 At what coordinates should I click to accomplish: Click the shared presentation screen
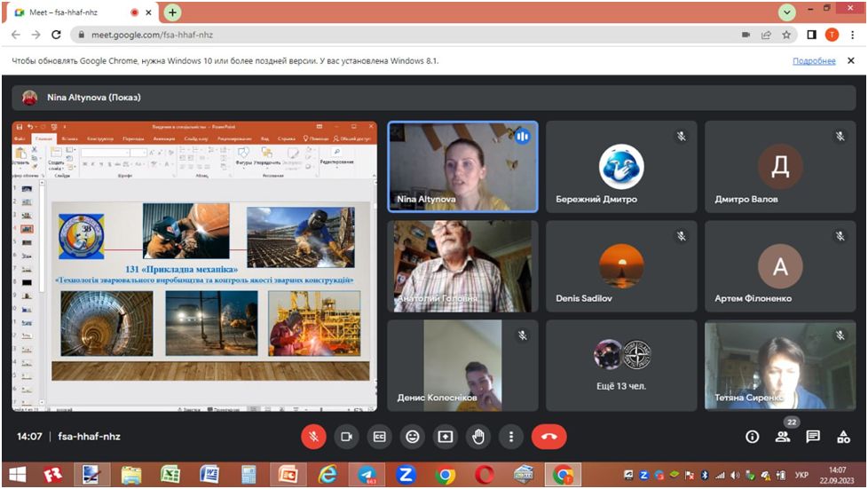click(x=194, y=266)
